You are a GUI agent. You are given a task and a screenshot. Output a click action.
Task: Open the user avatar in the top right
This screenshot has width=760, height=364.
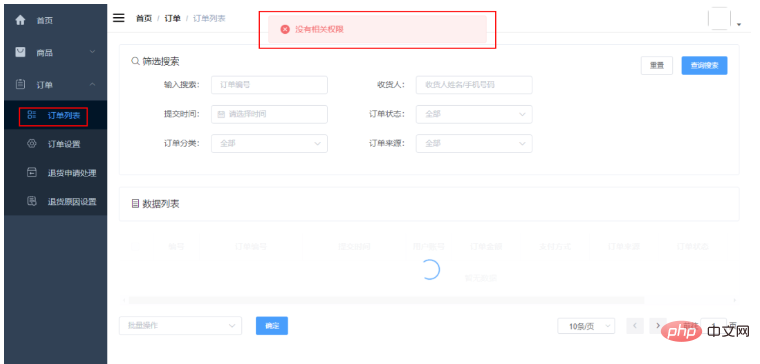(x=719, y=19)
